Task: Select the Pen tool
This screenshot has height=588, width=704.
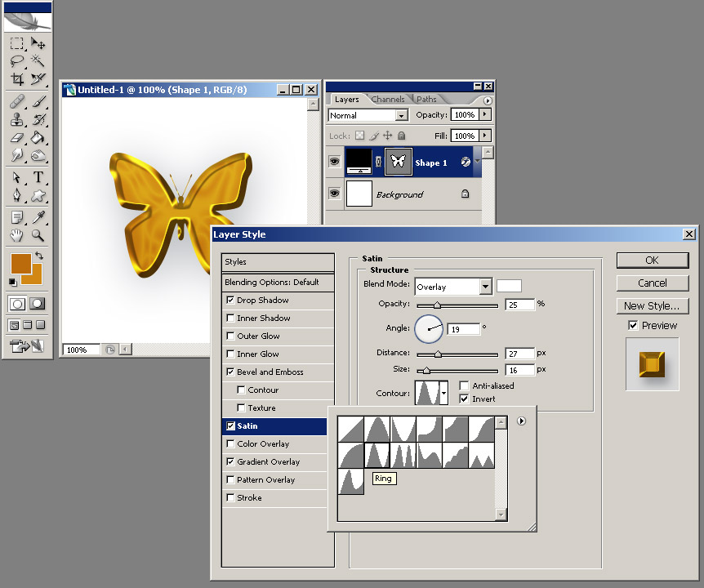Action: click(x=16, y=195)
